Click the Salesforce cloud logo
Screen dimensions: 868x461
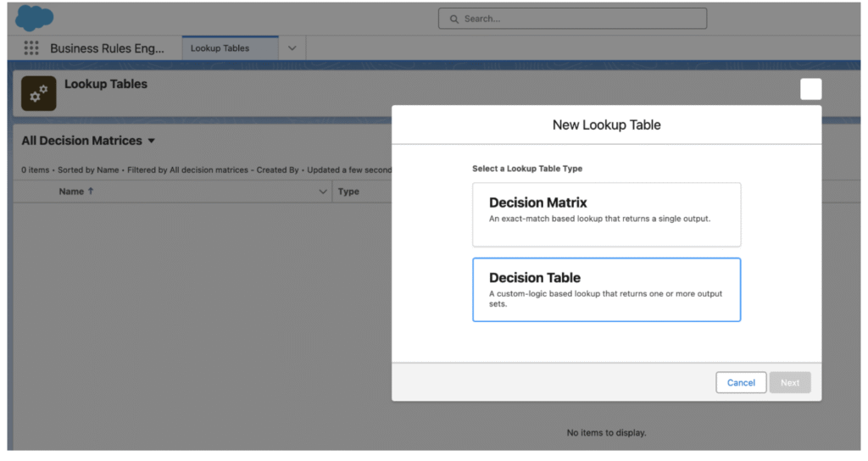[x=34, y=18]
